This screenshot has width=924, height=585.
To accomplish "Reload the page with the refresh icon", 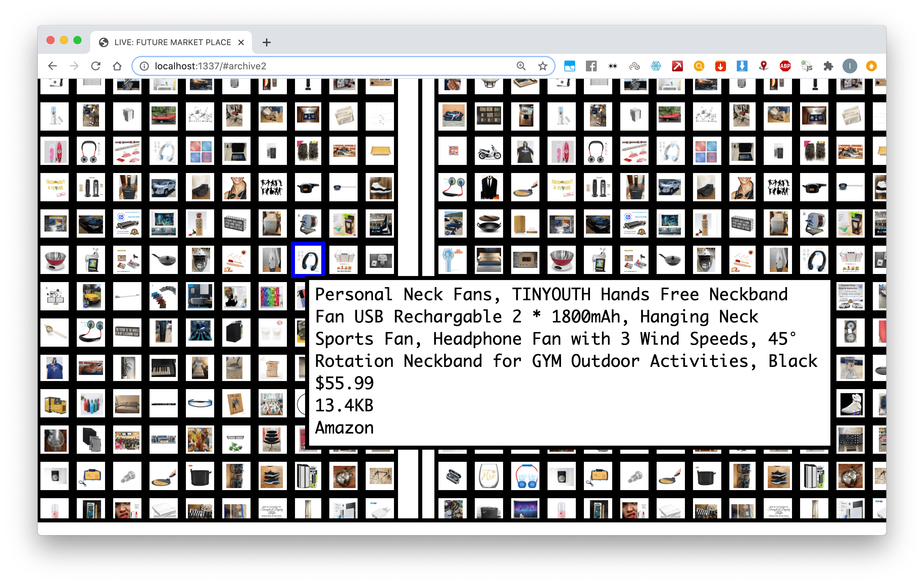I will click(x=96, y=66).
